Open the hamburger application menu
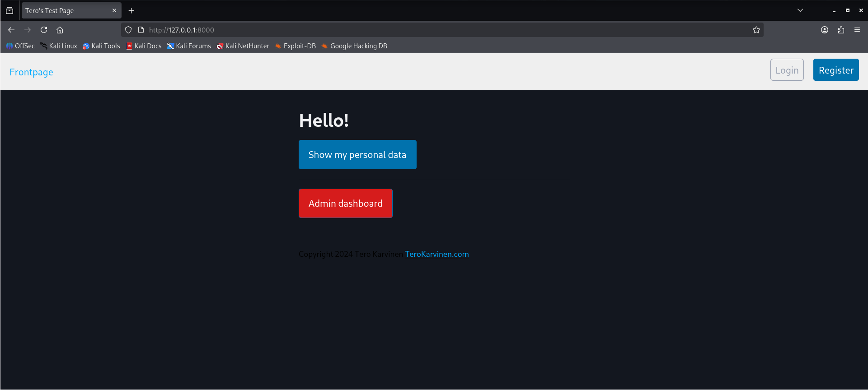The image size is (868, 390). [x=857, y=30]
